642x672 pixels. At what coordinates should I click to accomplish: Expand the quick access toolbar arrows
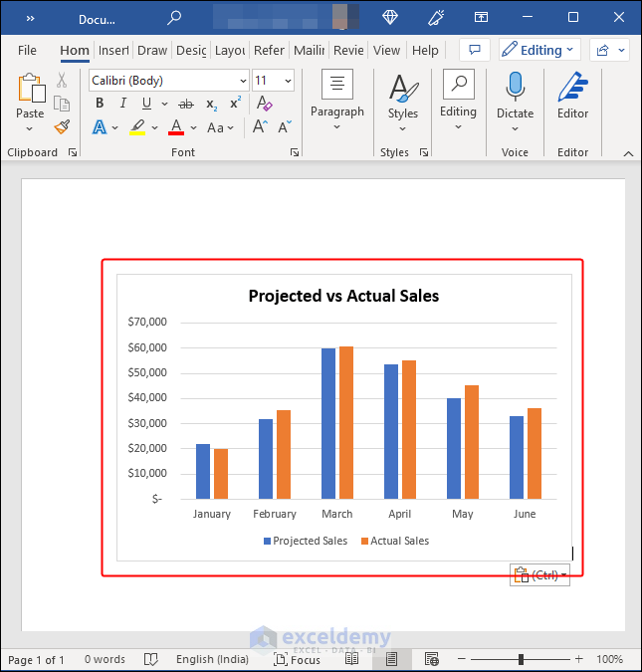point(30,18)
